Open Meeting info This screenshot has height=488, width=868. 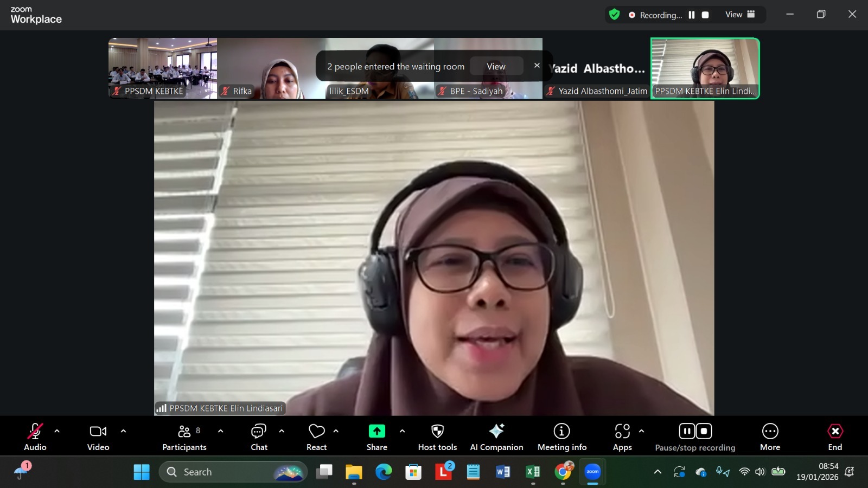(561, 436)
